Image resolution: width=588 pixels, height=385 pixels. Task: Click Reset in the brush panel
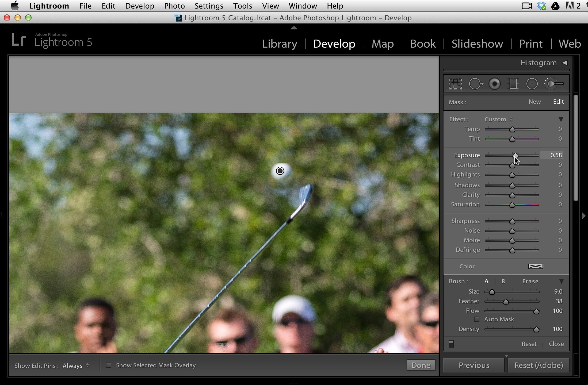(529, 344)
